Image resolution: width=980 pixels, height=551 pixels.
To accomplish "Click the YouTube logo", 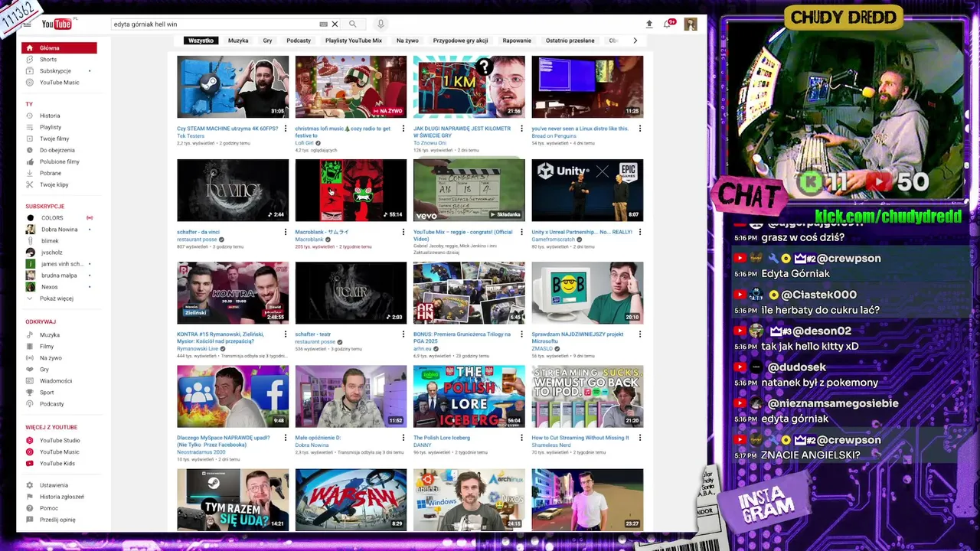I will [57, 24].
